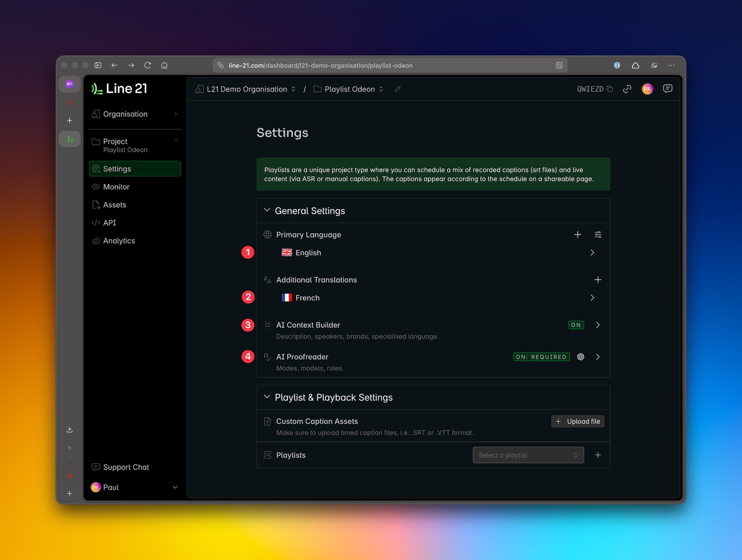The image size is (742, 560).
Task: Open the feedback chat bubble icon top right
Action: tap(667, 88)
